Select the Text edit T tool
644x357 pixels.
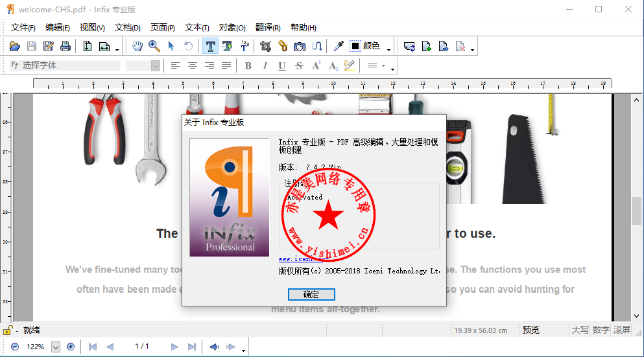coord(210,46)
